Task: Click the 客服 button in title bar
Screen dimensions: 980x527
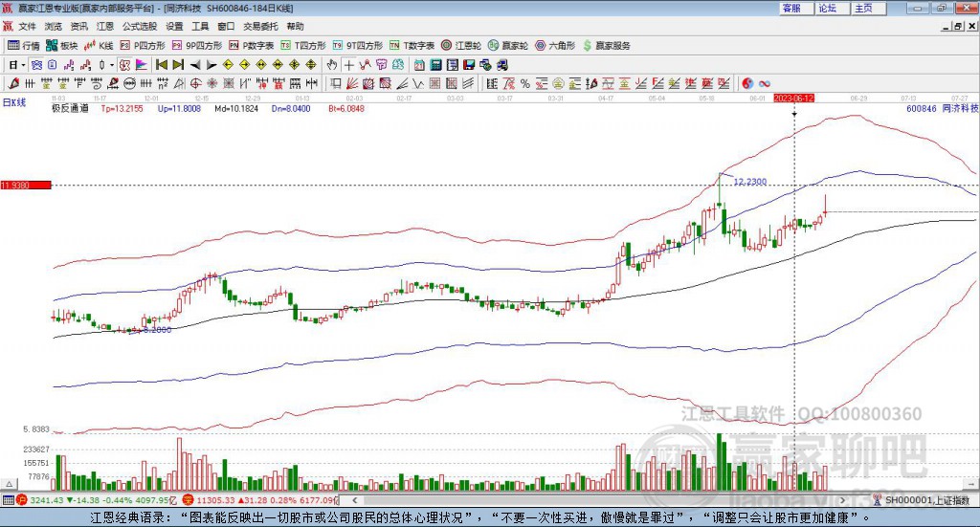Action: tap(796, 8)
